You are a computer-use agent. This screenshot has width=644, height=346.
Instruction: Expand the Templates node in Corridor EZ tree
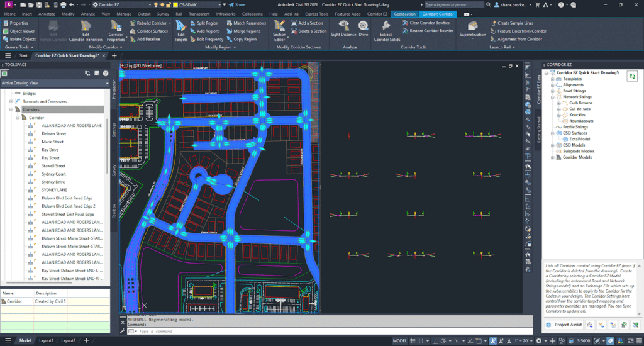553,79
